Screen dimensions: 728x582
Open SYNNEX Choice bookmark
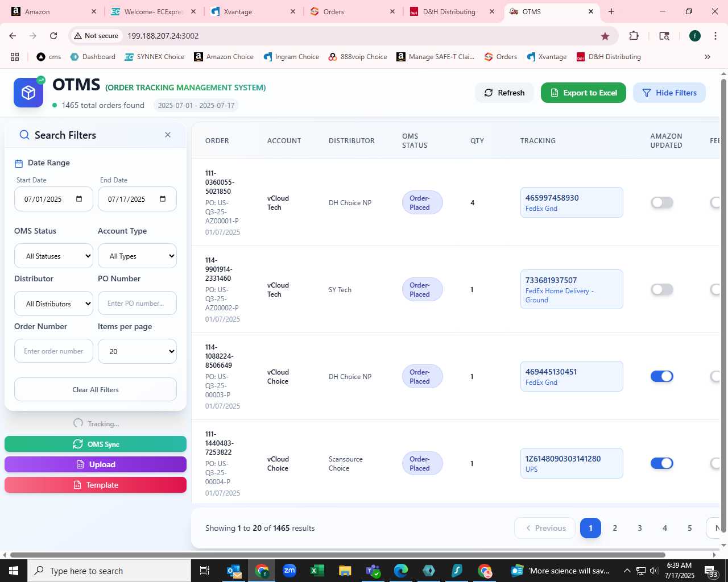click(x=155, y=57)
